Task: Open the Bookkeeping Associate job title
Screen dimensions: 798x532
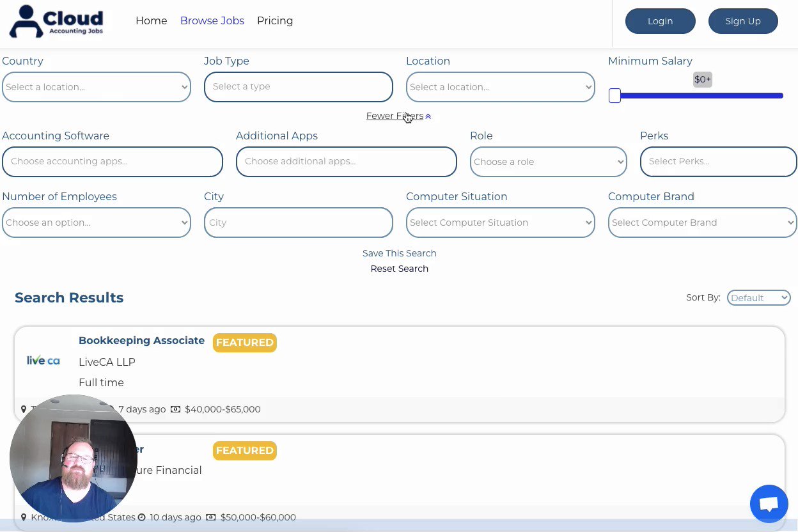Action: (141, 341)
